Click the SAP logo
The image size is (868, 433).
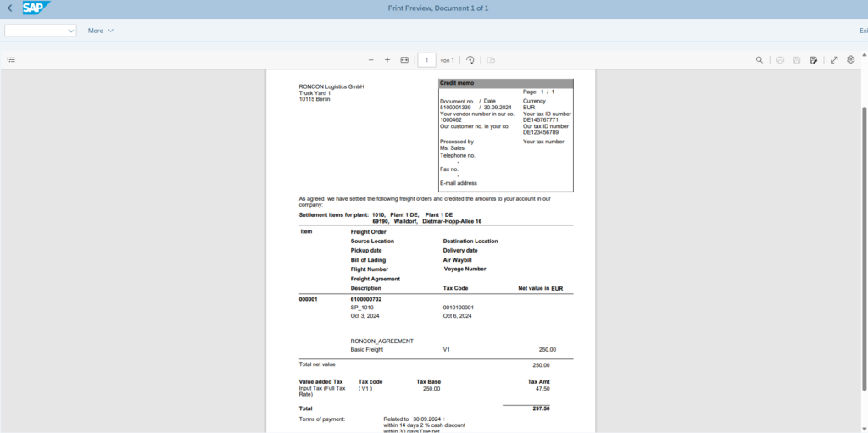(x=36, y=8)
